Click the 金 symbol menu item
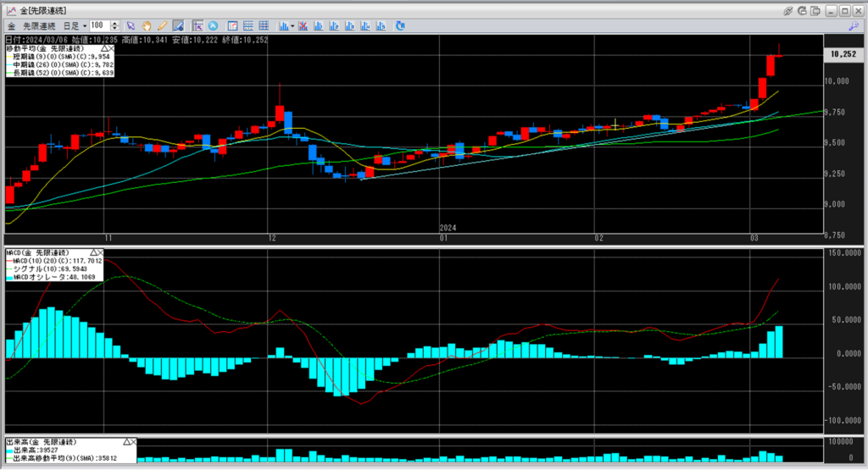This screenshot has height=470, width=868. (11, 25)
